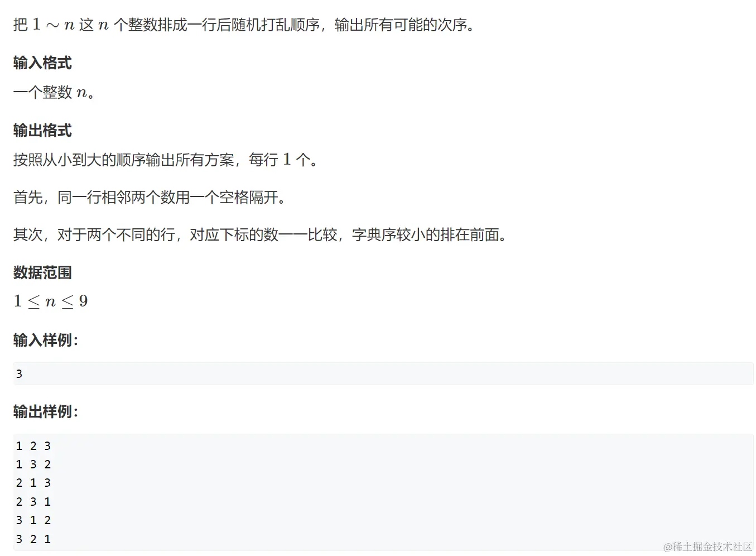This screenshot has height=556, width=756.
Task: Click empty area of the output sample block
Action: point(391,491)
